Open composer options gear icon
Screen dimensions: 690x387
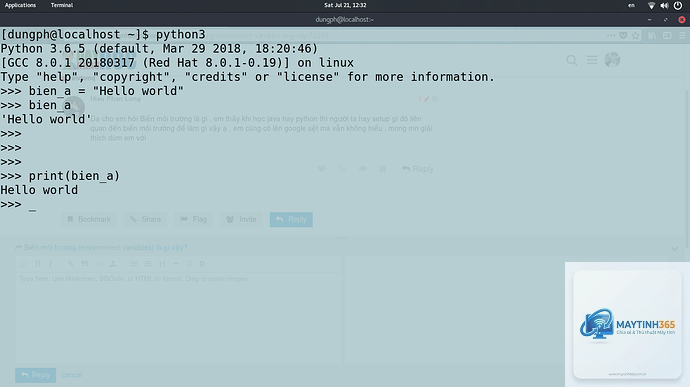pyautogui.click(x=202, y=264)
